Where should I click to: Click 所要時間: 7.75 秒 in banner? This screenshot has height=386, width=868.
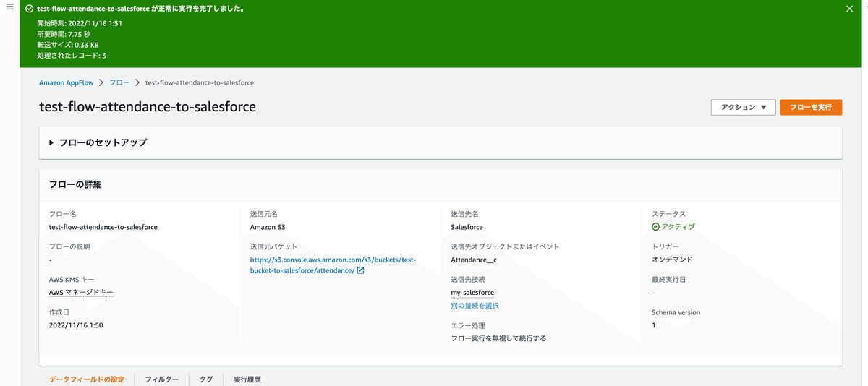click(x=64, y=34)
